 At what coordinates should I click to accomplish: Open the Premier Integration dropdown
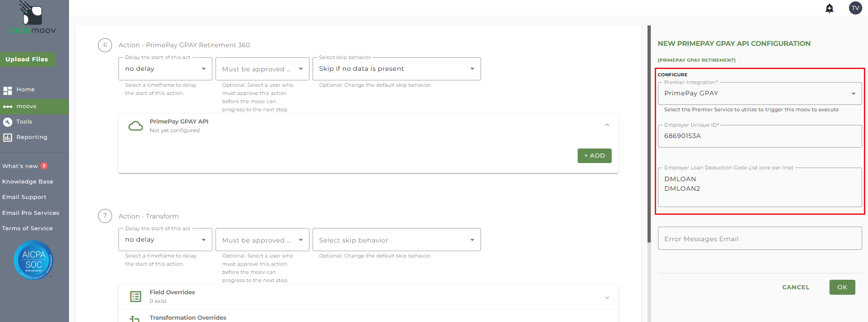pos(760,94)
